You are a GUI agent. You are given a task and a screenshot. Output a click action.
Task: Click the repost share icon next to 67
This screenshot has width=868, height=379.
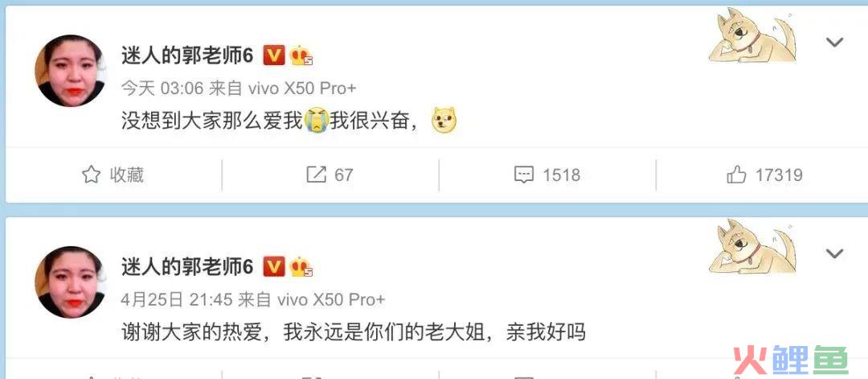tap(316, 175)
